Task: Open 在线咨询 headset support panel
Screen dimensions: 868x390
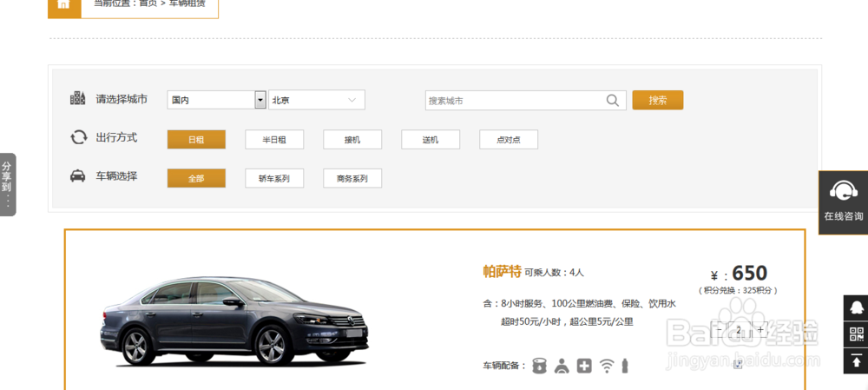Action: (x=843, y=202)
